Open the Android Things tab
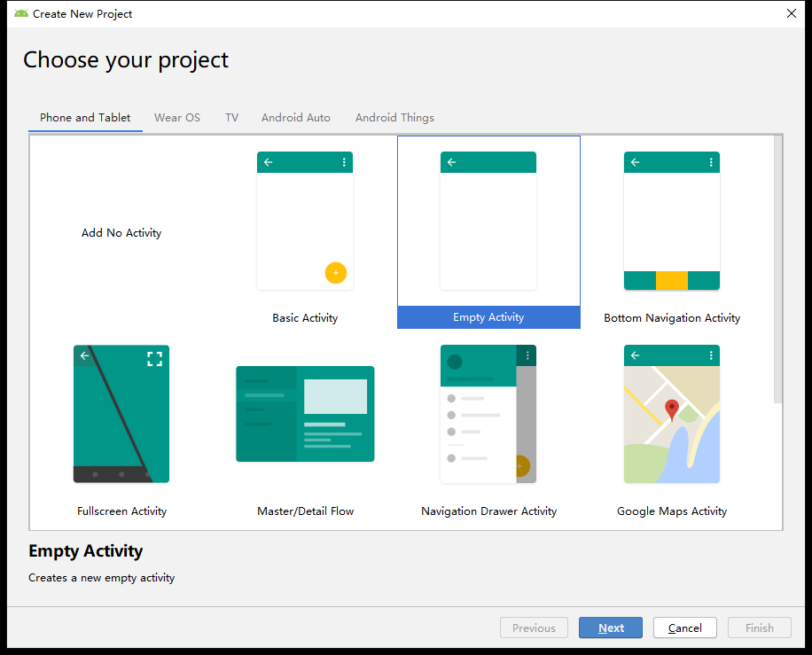Viewport: 812px width, 655px height. 394,118
